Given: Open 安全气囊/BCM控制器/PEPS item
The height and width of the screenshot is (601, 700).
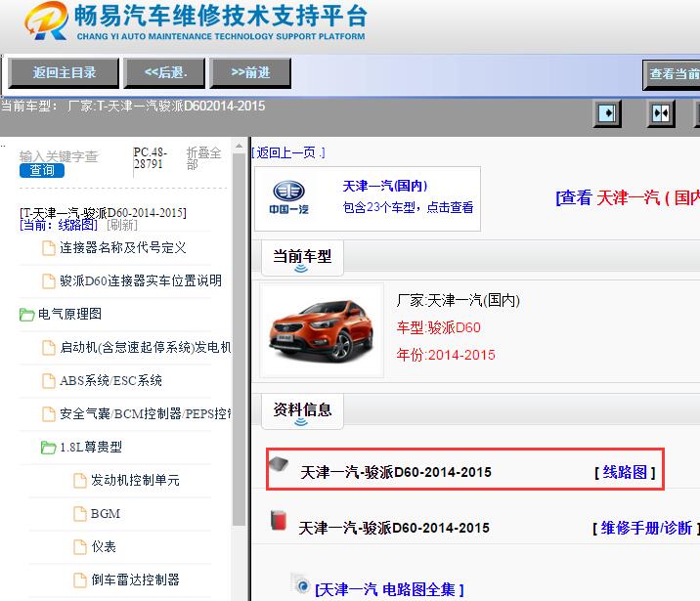Looking at the screenshot, I should click(146, 413).
